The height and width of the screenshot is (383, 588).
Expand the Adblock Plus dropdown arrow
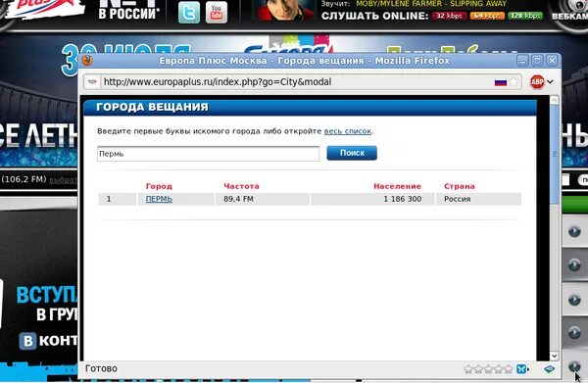pos(550,81)
